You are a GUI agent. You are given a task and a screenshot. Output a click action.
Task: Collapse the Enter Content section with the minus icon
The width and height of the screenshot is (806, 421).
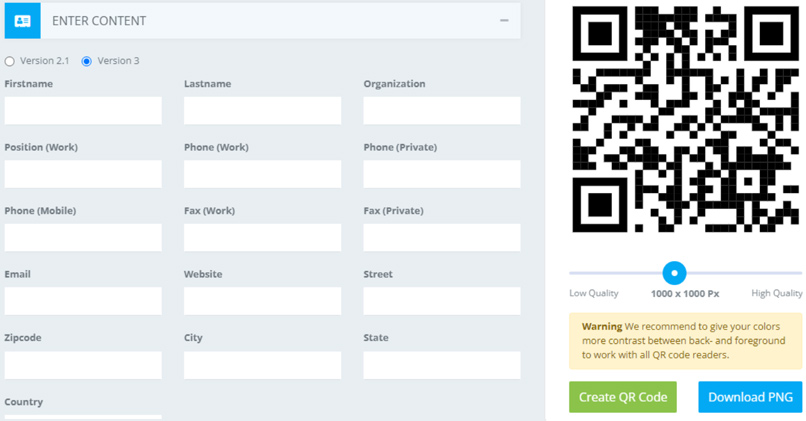tap(504, 21)
